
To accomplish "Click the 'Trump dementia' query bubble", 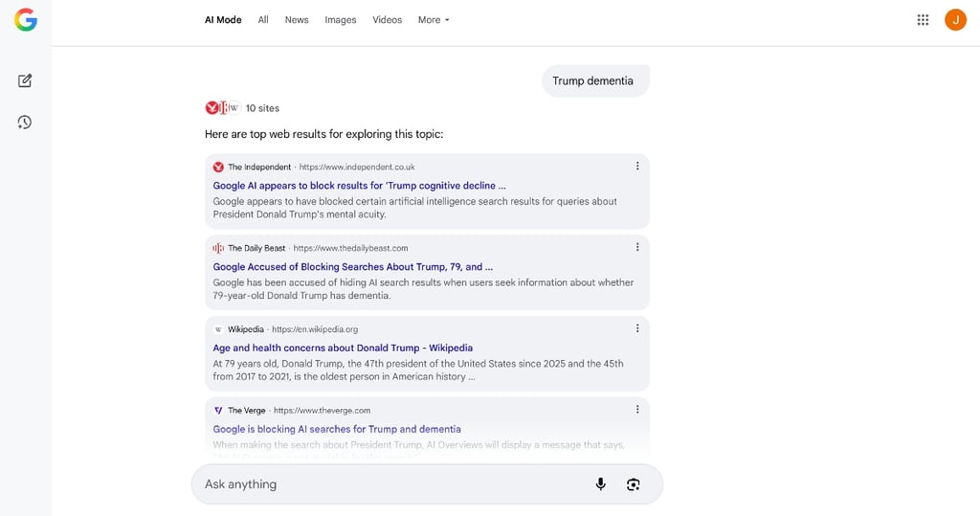I will (595, 80).
